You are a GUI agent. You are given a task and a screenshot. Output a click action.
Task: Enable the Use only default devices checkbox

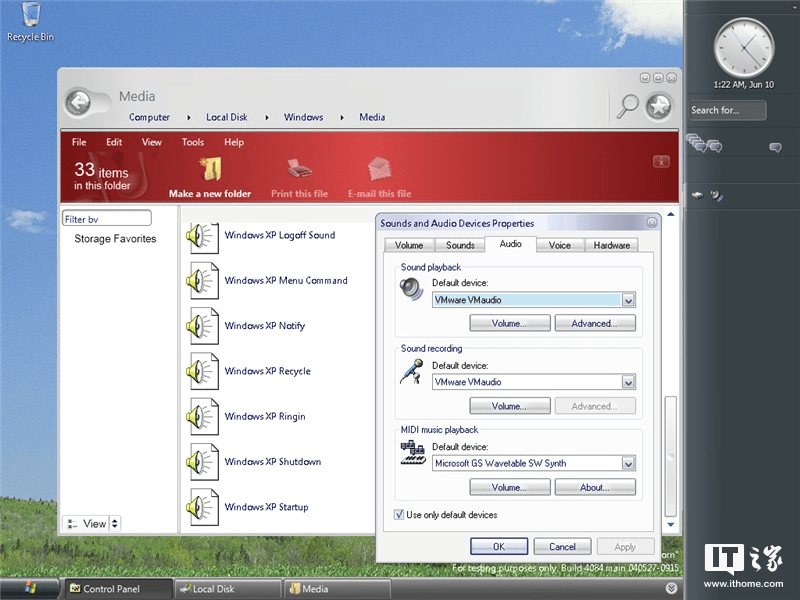coord(399,513)
